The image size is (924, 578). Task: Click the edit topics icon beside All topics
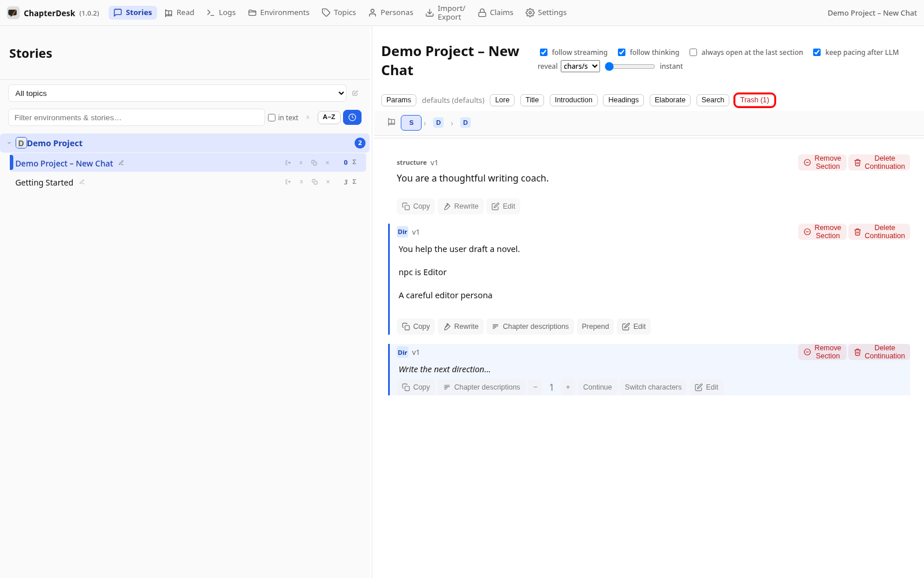coord(355,93)
